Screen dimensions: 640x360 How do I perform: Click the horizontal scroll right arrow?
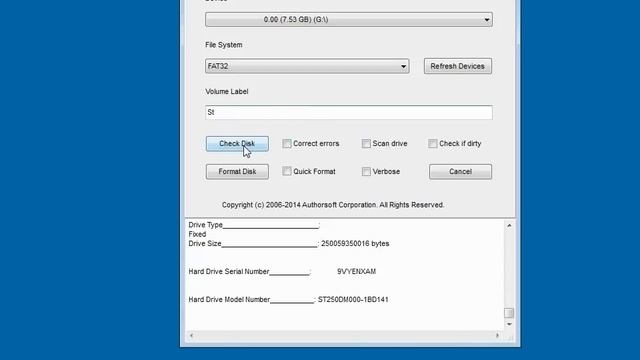(x=497, y=336)
